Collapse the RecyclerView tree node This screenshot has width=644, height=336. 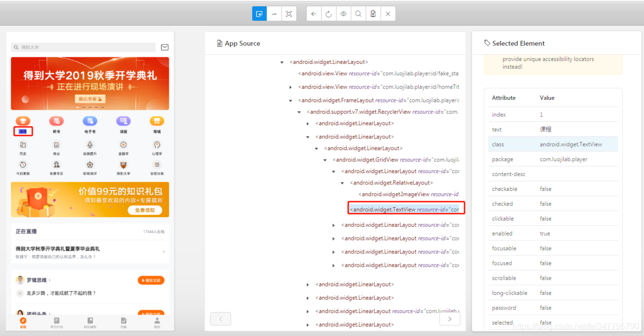click(x=300, y=112)
